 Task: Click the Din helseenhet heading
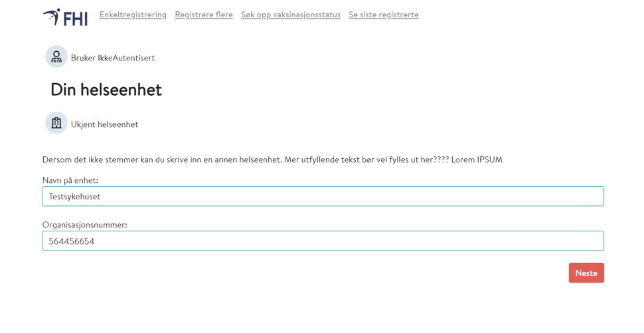pos(106,90)
